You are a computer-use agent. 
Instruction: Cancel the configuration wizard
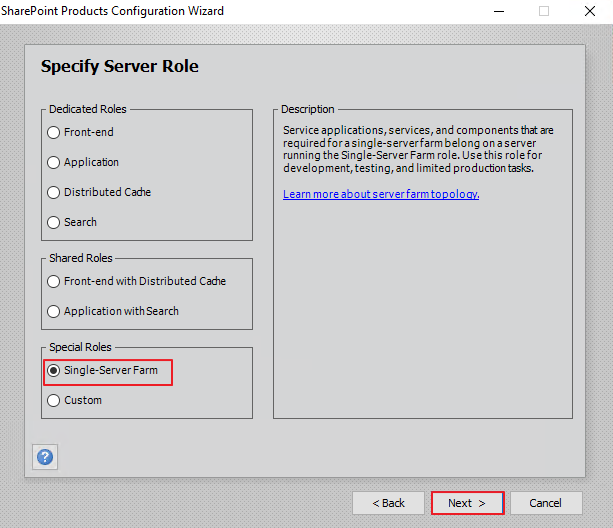(546, 503)
